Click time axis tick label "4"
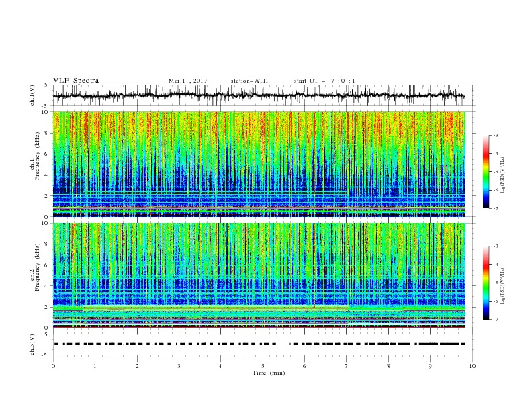 click(x=221, y=366)
